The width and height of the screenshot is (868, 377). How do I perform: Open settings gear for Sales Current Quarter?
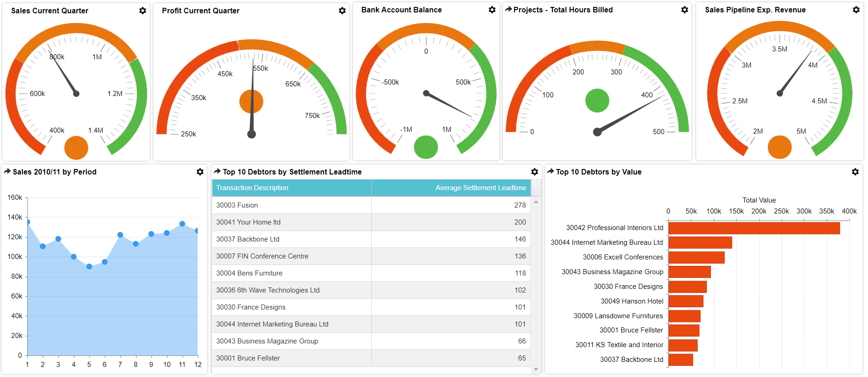point(142,11)
